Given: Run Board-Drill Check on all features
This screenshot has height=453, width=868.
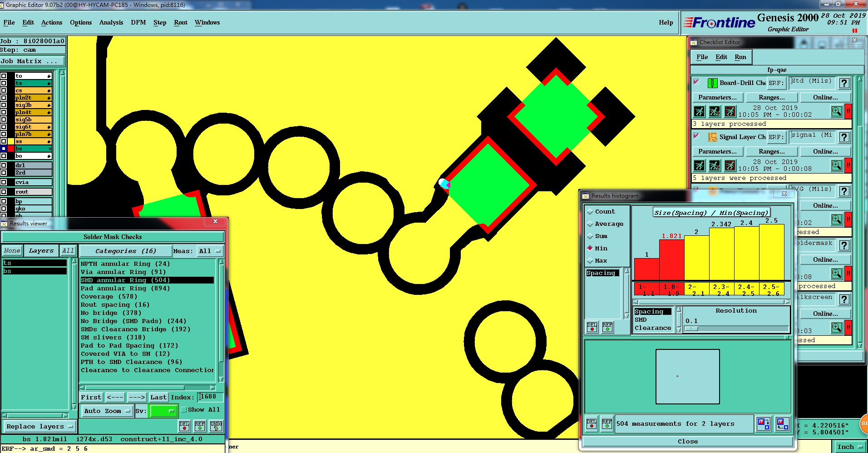Looking at the screenshot, I should (699, 111).
